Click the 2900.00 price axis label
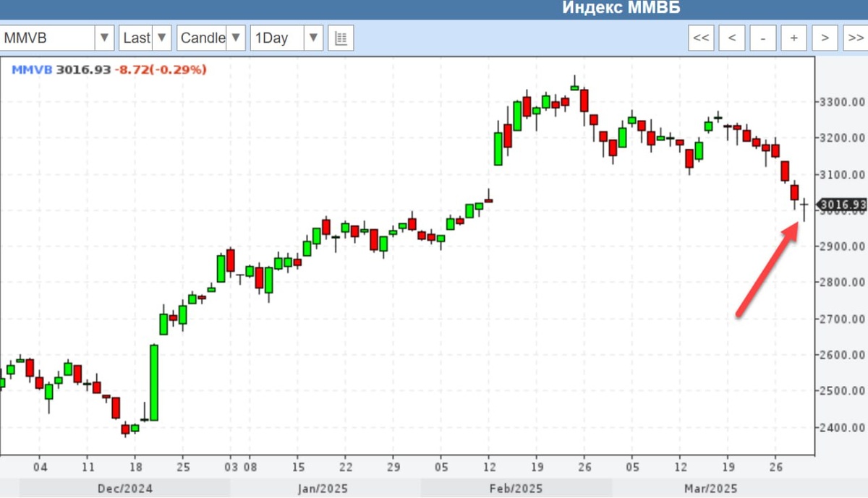This screenshot has width=868, height=498. [841, 246]
